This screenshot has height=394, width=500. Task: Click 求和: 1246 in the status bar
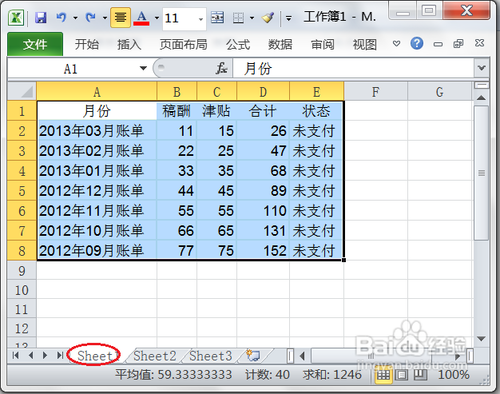pos(332,375)
